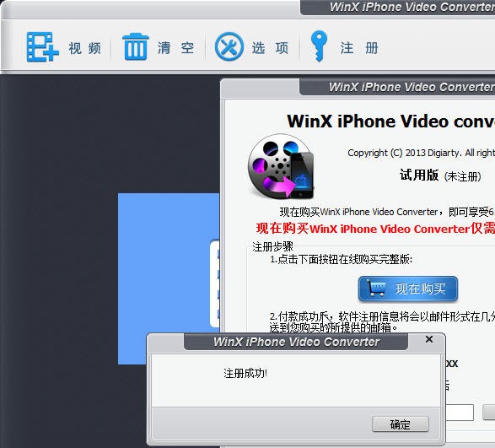Click the small dialog's WinX iPhone Video Converter title

point(296,342)
